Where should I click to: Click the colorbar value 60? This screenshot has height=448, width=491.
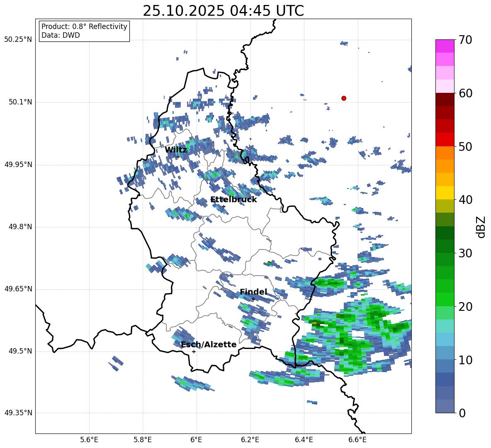[x=465, y=93]
